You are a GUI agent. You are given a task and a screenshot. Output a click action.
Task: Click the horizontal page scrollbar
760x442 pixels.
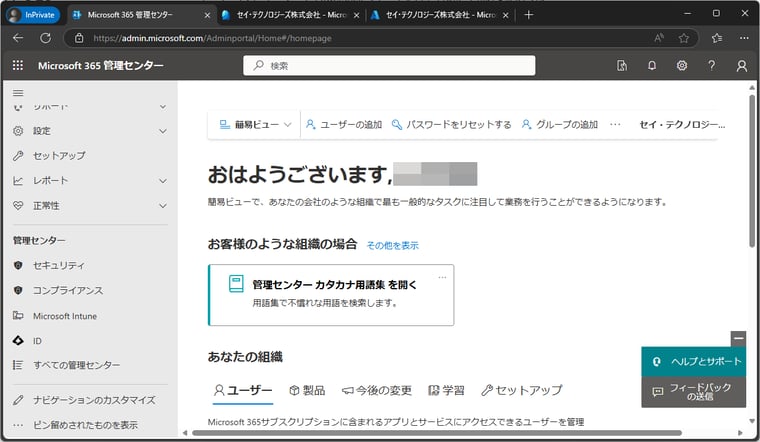pos(436,433)
